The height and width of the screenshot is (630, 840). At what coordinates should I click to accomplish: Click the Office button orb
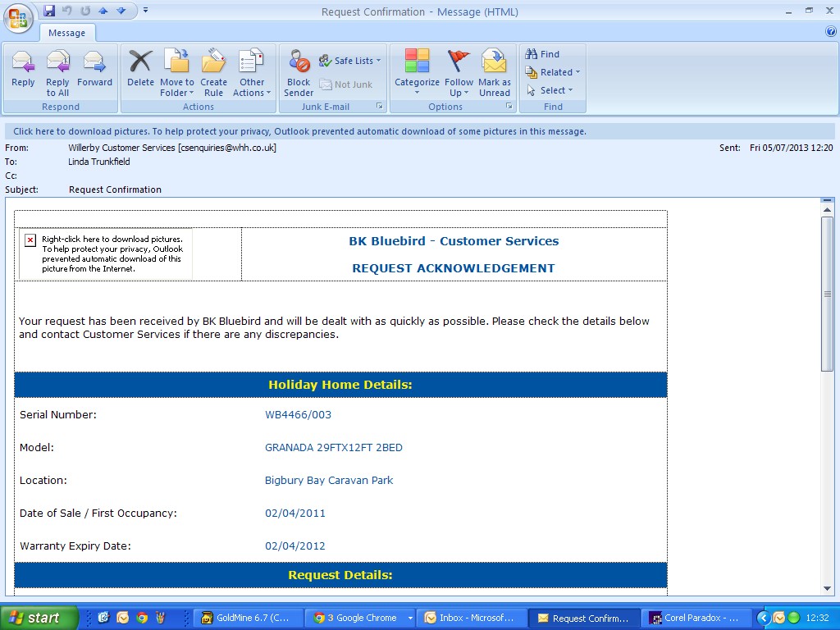pos(18,19)
